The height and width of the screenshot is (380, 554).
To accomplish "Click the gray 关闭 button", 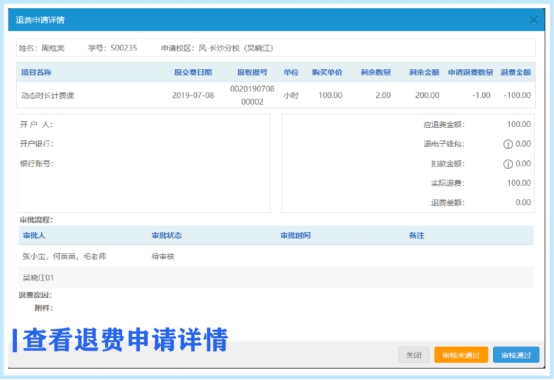I will pyautogui.click(x=414, y=355).
